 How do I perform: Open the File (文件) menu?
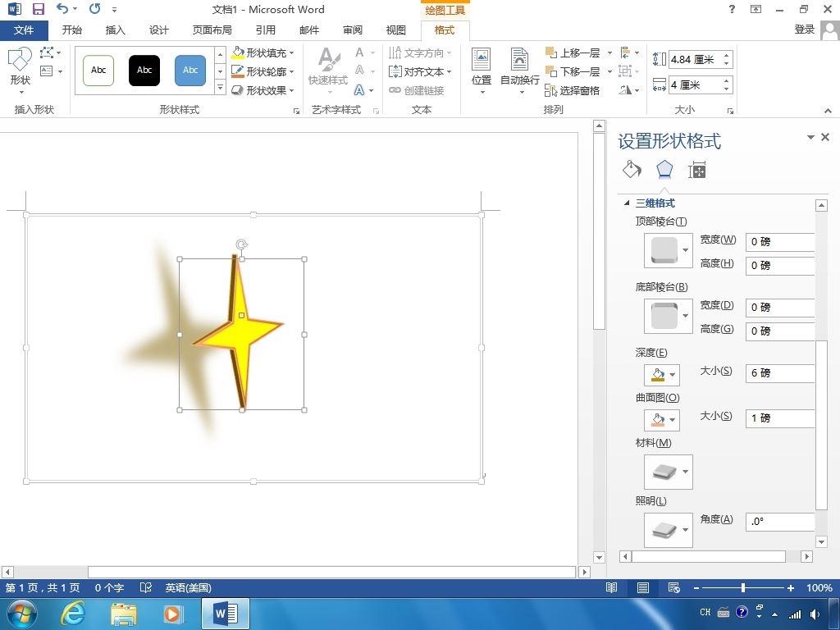24,30
